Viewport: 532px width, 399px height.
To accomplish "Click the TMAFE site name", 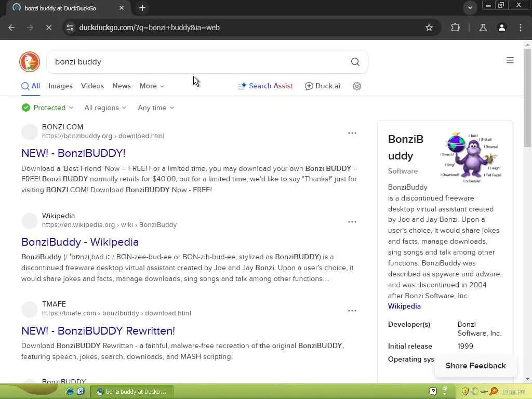I will point(54,304).
